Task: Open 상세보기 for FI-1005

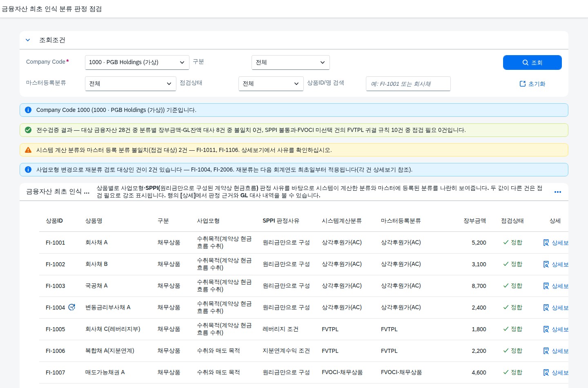Action: click(x=556, y=329)
